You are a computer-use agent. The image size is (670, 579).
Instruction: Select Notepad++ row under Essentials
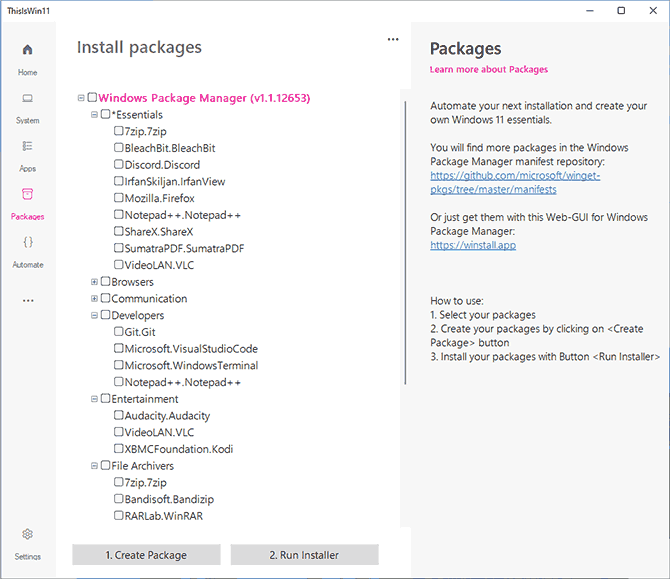point(182,215)
